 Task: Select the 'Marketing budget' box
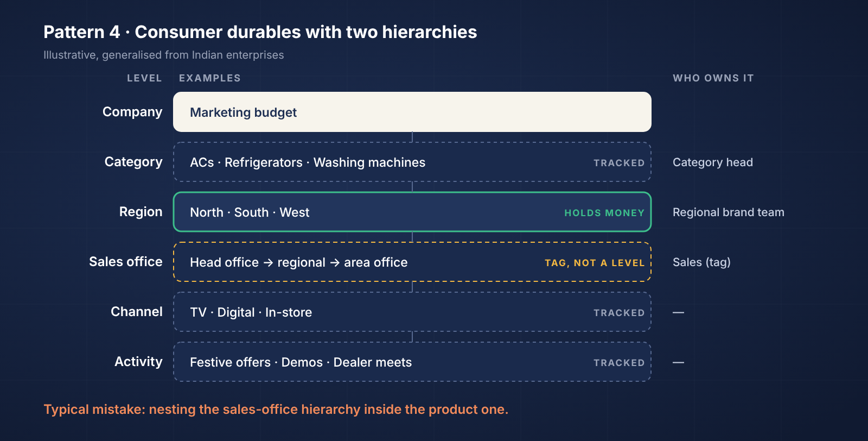(412, 112)
